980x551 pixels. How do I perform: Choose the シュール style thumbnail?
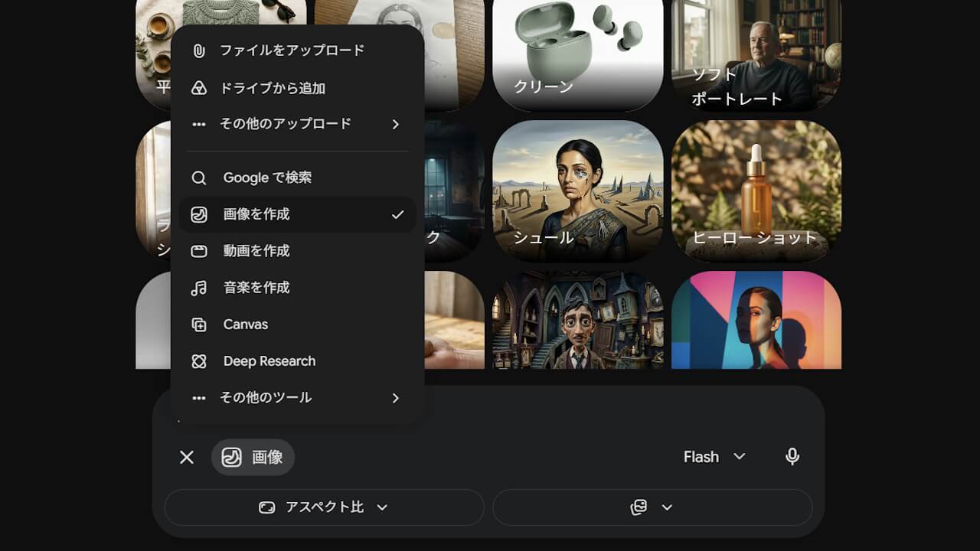[578, 191]
